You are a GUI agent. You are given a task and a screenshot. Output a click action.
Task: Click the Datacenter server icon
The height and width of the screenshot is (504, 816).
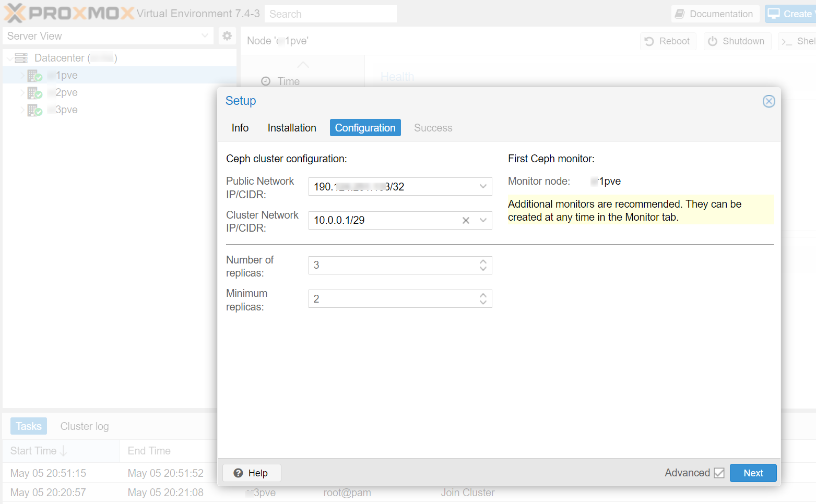(x=21, y=58)
